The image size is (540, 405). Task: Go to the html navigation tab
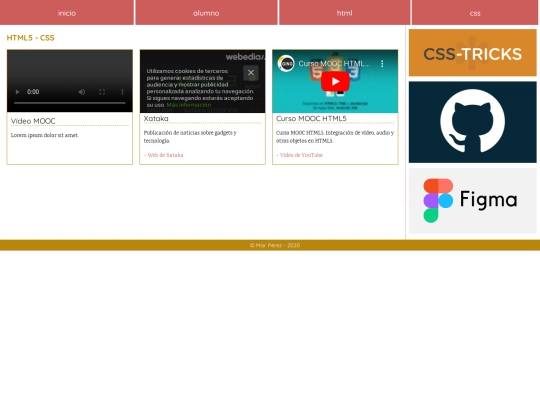(x=344, y=12)
